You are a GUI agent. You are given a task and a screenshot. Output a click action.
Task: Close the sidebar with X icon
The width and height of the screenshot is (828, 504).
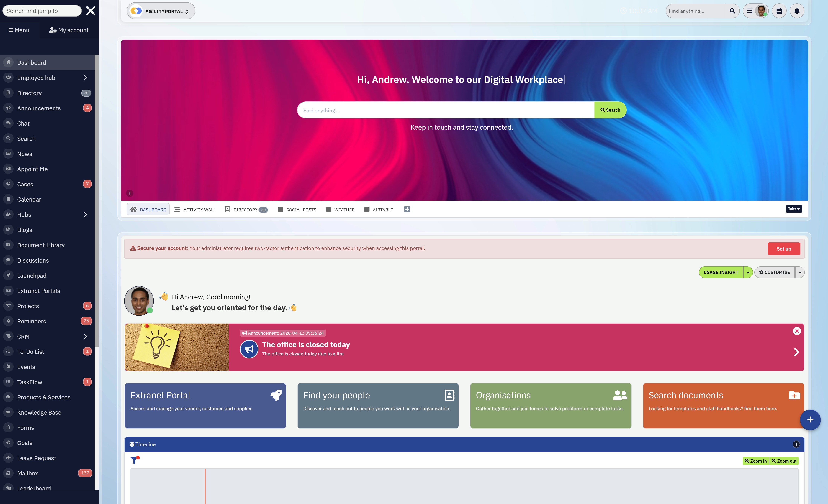point(91,11)
